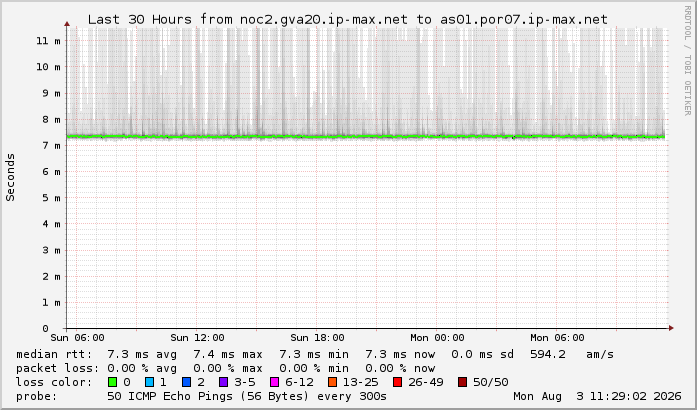This screenshot has width=697, height=410.
Task: Click the green median rtt line
Action: tap(365, 137)
